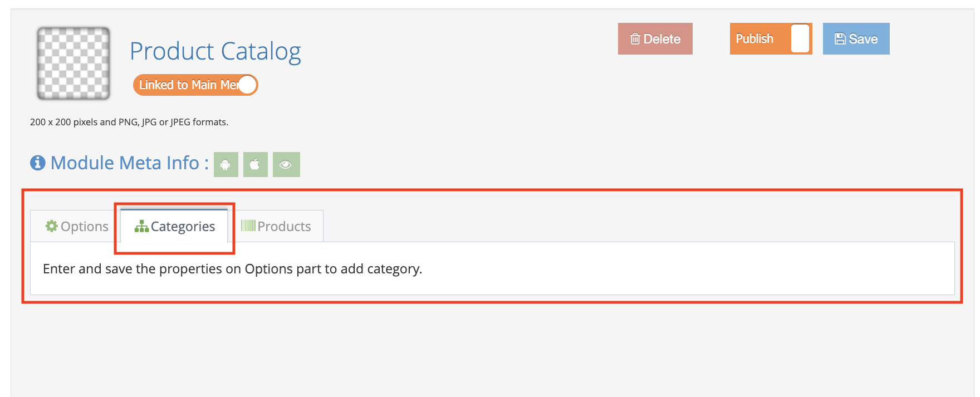
Task: Click the Apple iOS platform icon
Action: (255, 164)
